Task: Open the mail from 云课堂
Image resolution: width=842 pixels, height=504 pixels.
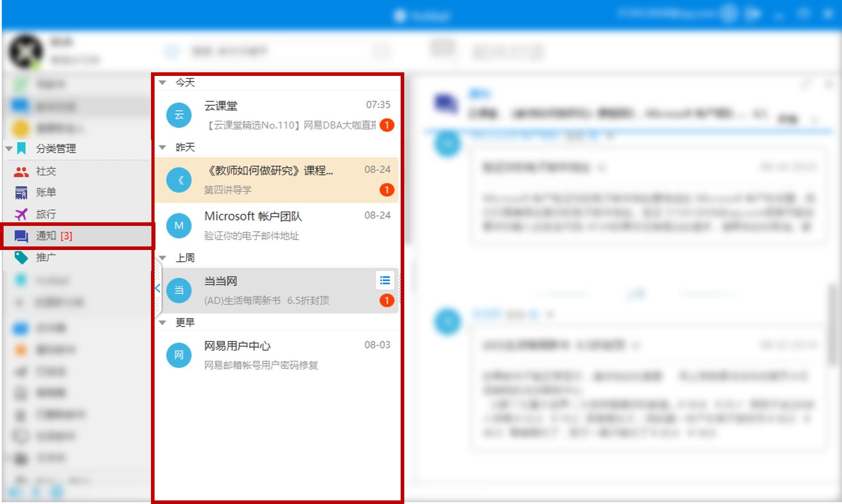Action: click(276, 115)
